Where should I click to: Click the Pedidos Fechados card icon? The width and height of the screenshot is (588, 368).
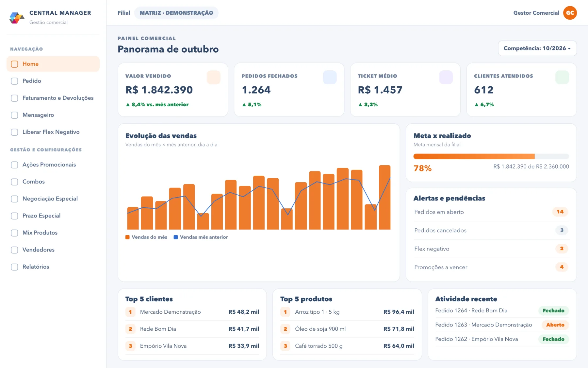(x=330, y=77)
